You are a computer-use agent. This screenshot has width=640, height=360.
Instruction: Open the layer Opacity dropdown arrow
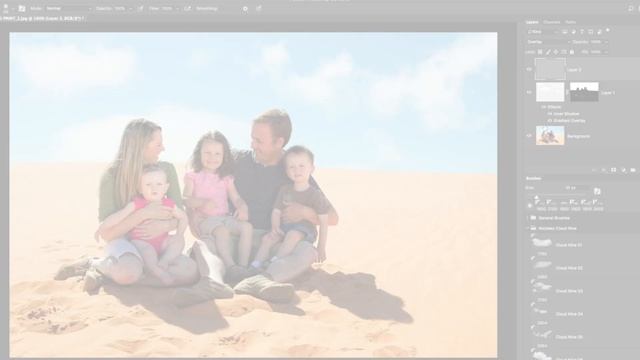(606, 42)
